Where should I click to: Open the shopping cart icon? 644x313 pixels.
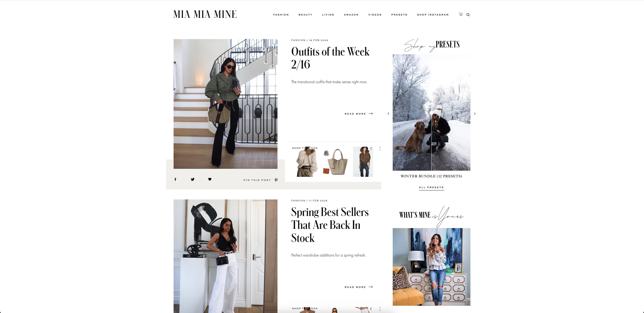[461, 14]
